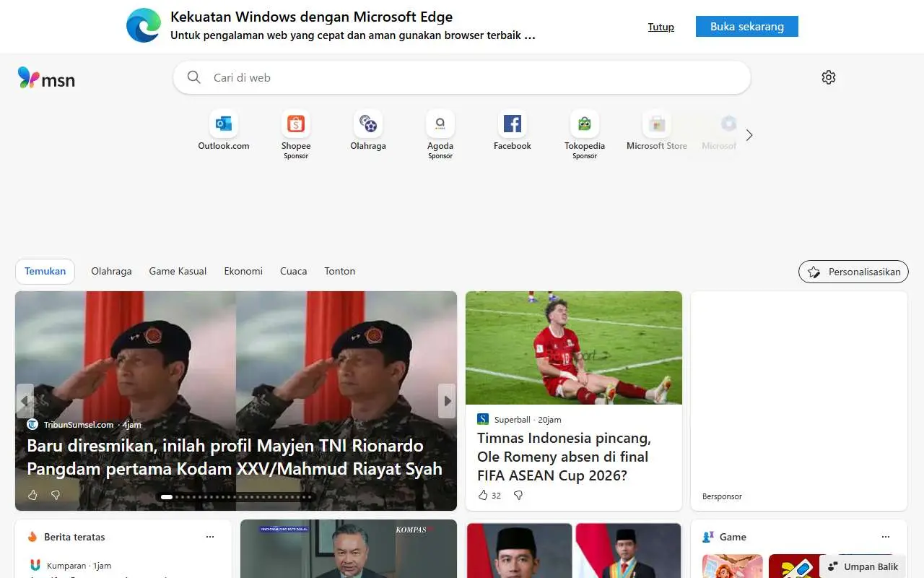Switch to the Olahraga feed tab
The height and width of the screenshot is (578, 924).
point(111,271)
